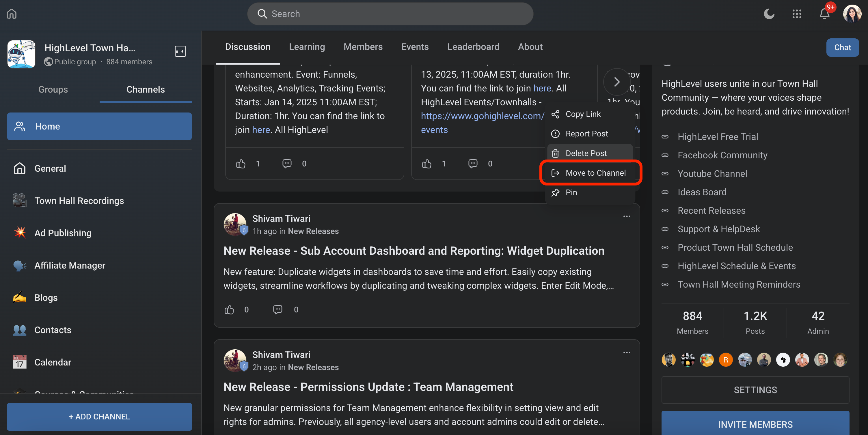The height and width of the screenshot is (435, 868).
Task: Switch to the Leaderboard tab
Action: pyautogui.click(x=473, y=47)
